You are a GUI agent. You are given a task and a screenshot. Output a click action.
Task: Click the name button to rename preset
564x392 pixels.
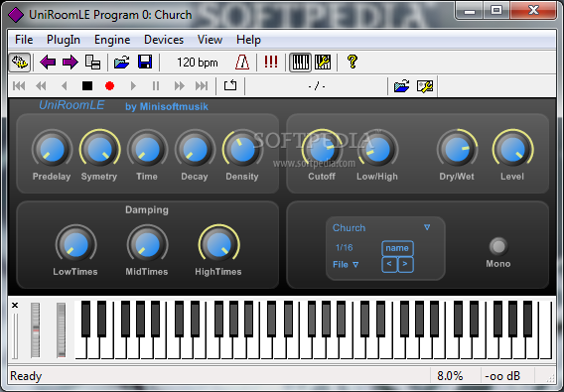[397, 248]
